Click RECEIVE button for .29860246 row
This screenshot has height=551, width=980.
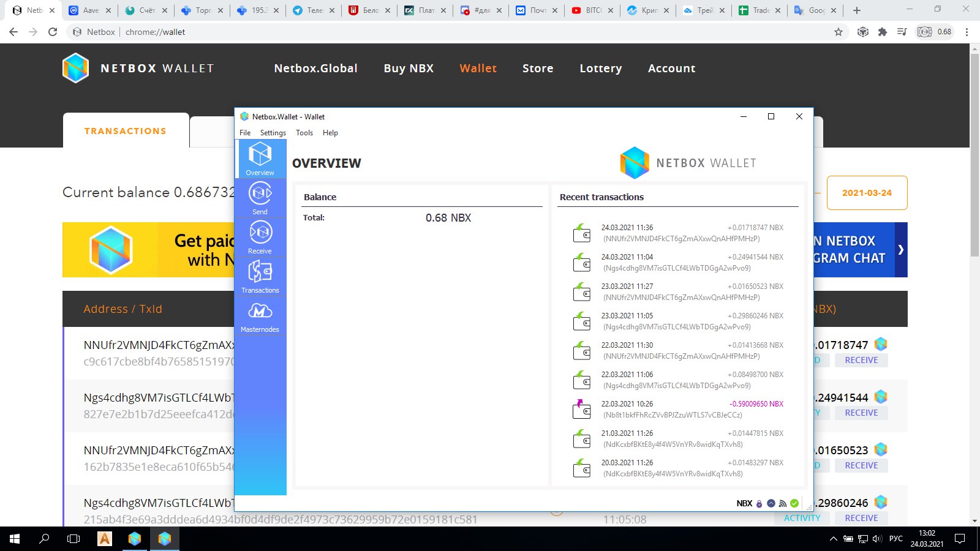pos(861,518)
